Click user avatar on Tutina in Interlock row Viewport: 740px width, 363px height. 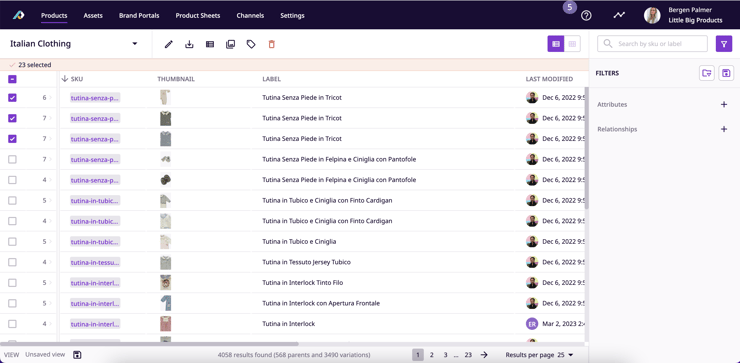(x=532, y=324)
